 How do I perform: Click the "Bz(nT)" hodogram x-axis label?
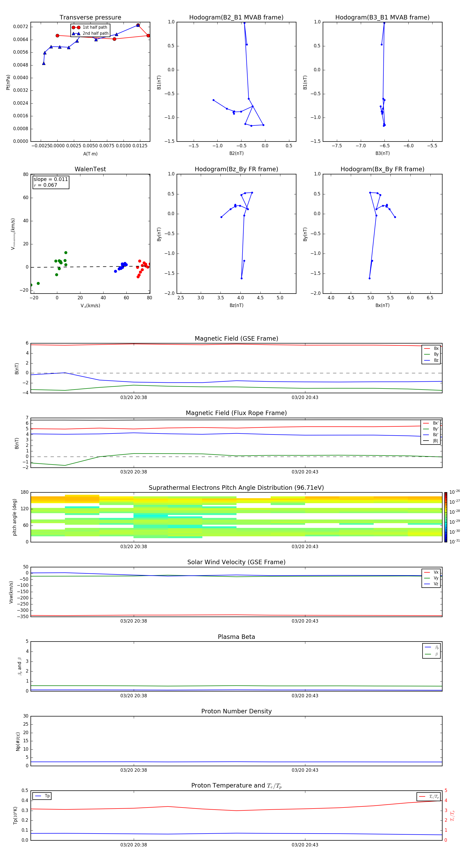236,305
